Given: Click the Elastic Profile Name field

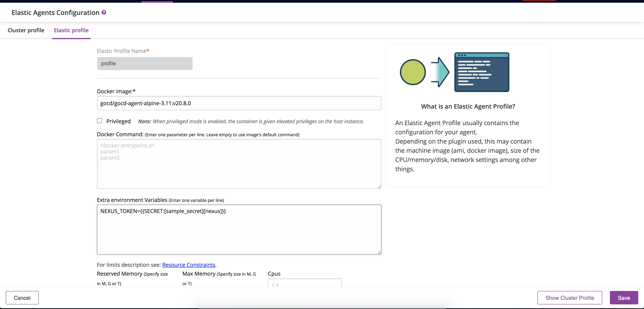Looking at the screenshot, I should 145,63.
